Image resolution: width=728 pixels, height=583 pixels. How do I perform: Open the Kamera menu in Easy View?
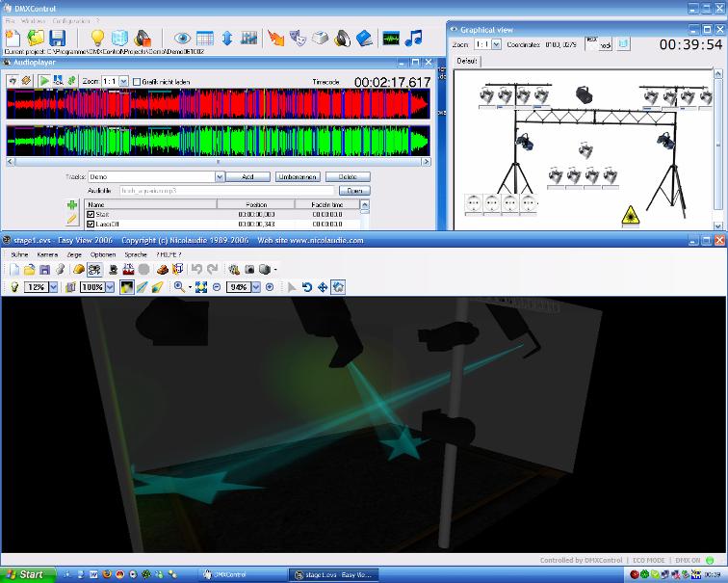click(x=45, y=254)
